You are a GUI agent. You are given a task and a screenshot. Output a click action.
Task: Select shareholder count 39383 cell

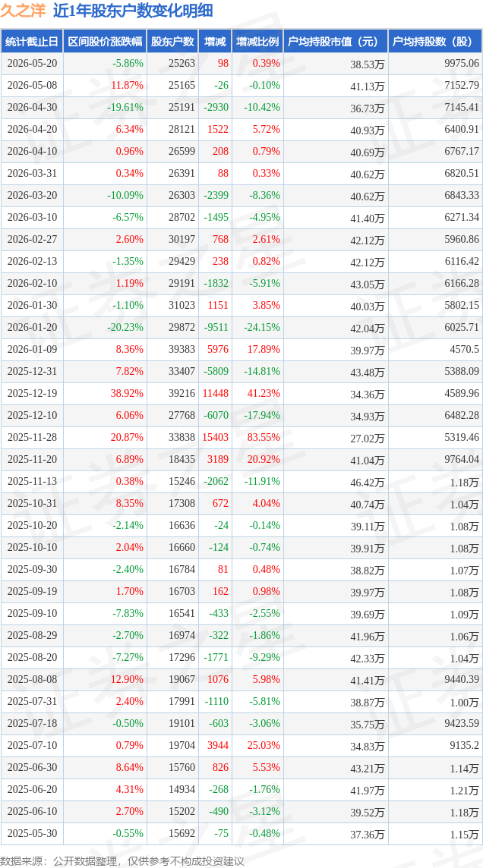point(182,349)
